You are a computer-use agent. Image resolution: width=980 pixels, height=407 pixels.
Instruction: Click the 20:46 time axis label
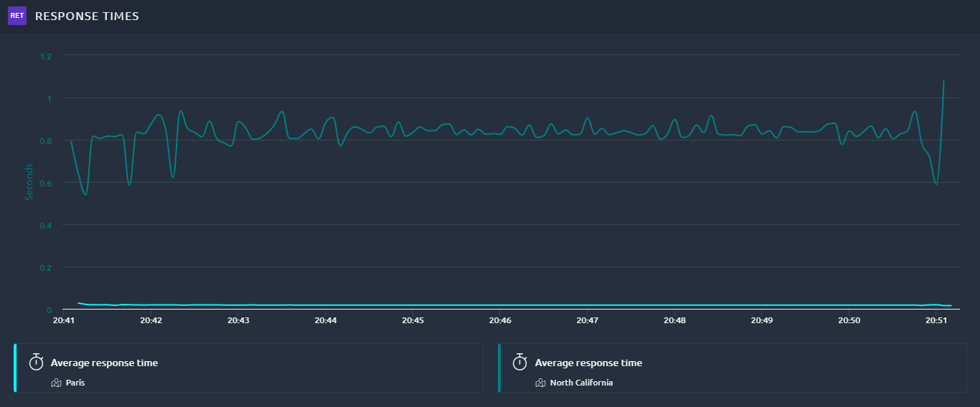[500, 321]
